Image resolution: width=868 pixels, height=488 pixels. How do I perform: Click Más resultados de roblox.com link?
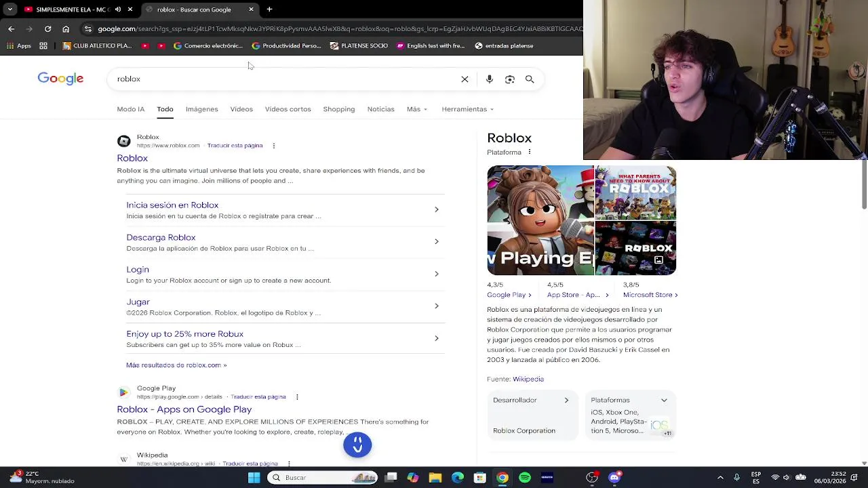pos(176,365)
